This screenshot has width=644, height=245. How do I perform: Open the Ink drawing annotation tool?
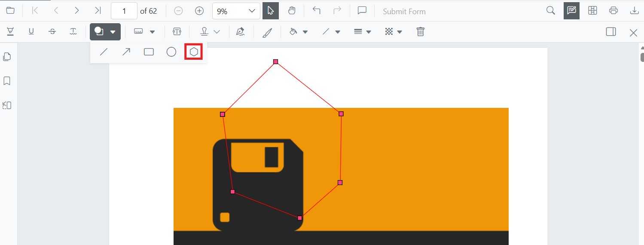[x=267, y=32]
